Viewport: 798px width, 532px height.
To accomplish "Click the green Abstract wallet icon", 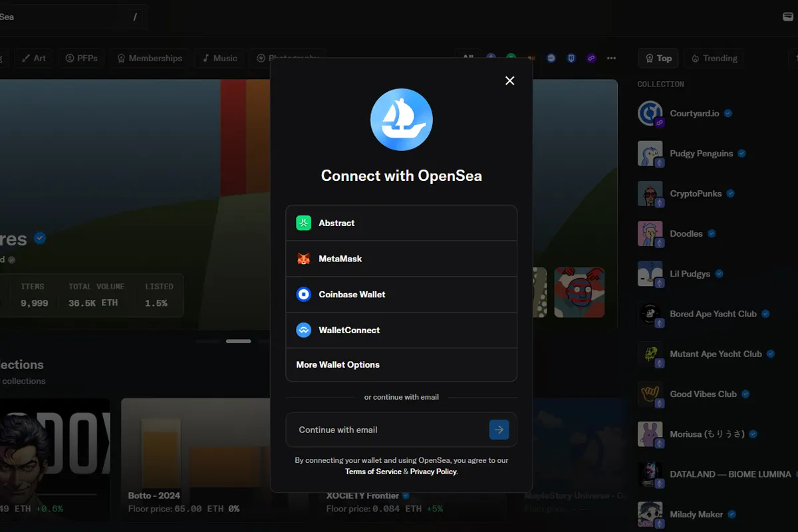I will tap(304, 223).
